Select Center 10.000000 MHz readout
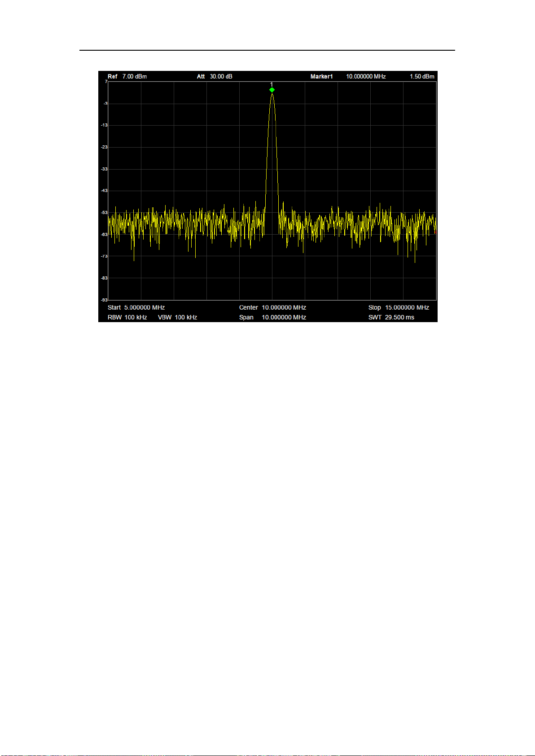Image resolution: width=535 pixels, height=756 pixels. (272, 307)
